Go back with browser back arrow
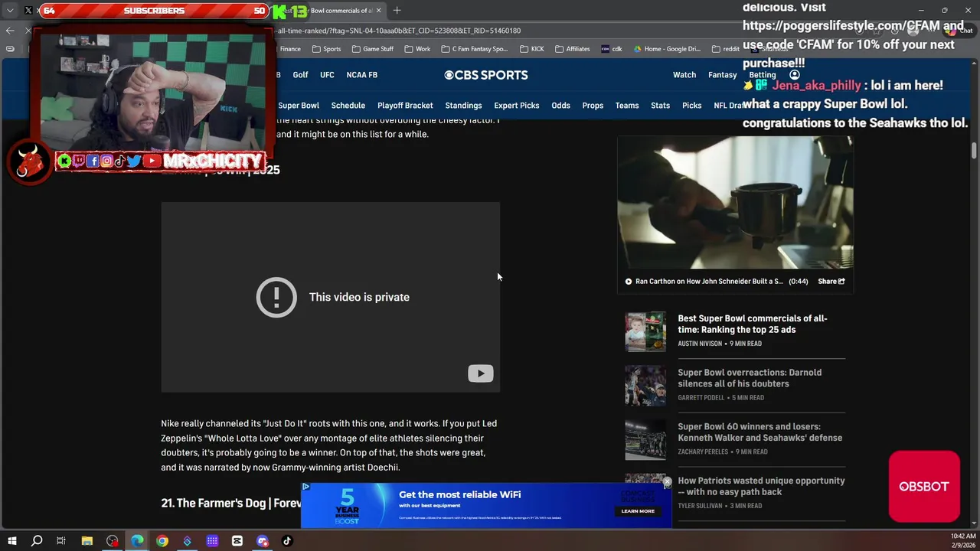This screenshot has width=980, height=551. point(9,31)
